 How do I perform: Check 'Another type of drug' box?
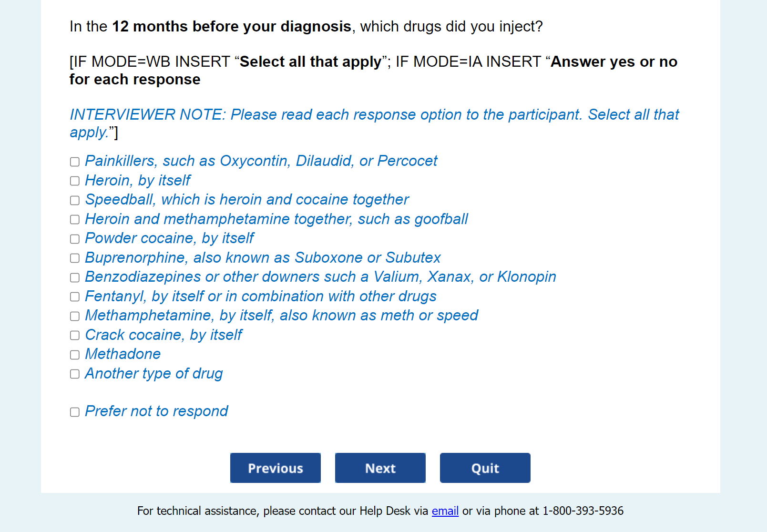pyautogui.click(x=75, y=374)
